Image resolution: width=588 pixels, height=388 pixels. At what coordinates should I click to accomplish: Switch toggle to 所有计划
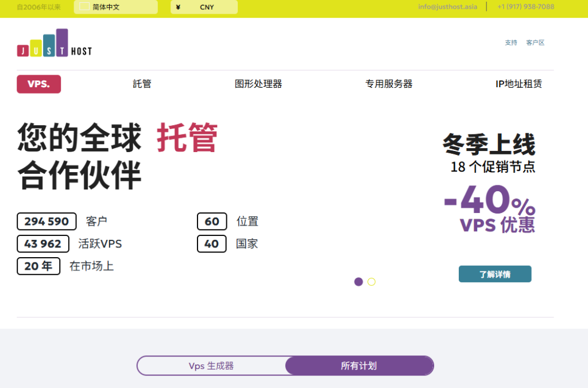pos(359,366)
